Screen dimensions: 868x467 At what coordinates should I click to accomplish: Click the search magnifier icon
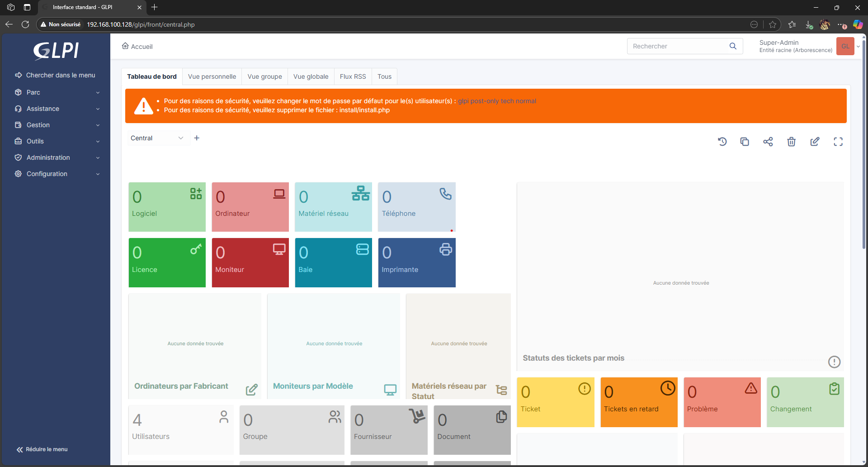[733, 46]
